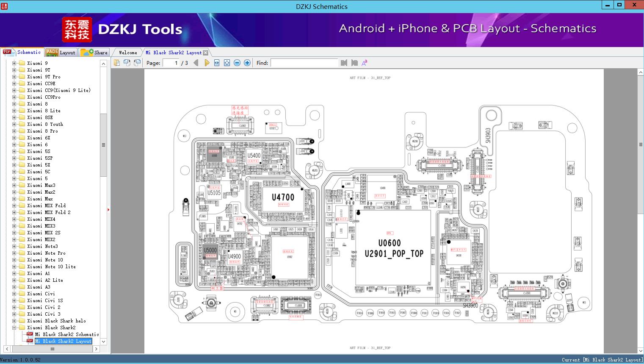Image resolution: width=644 pixels, height=364 pixels.
Task: Click the folder icon beside Xiaomi Civi 2
Action: pyautogui.click(x=22, y=307)
